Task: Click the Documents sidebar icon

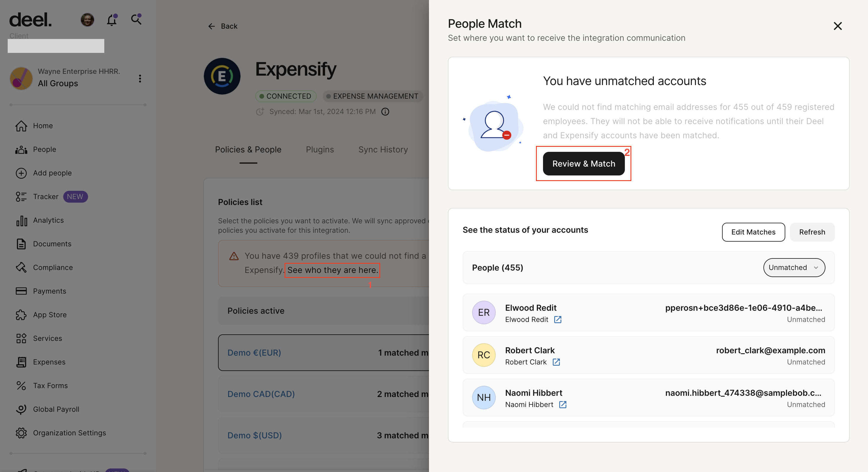Action: tap(21, 244)
